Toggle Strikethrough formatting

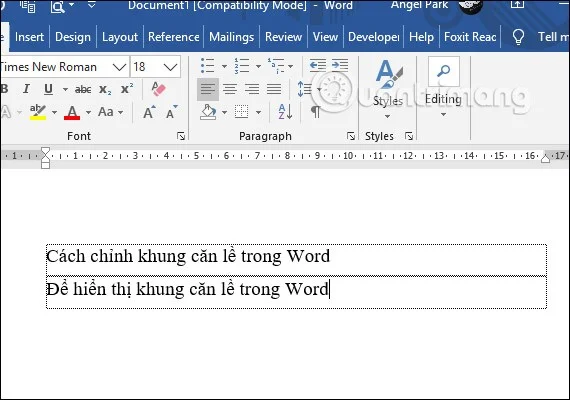(83, 89)
